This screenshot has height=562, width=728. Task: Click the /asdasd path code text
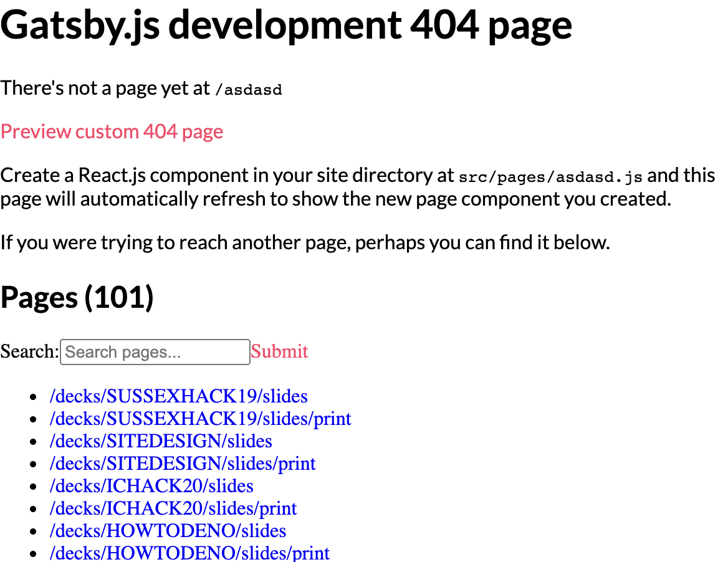(x=249, y=90)
